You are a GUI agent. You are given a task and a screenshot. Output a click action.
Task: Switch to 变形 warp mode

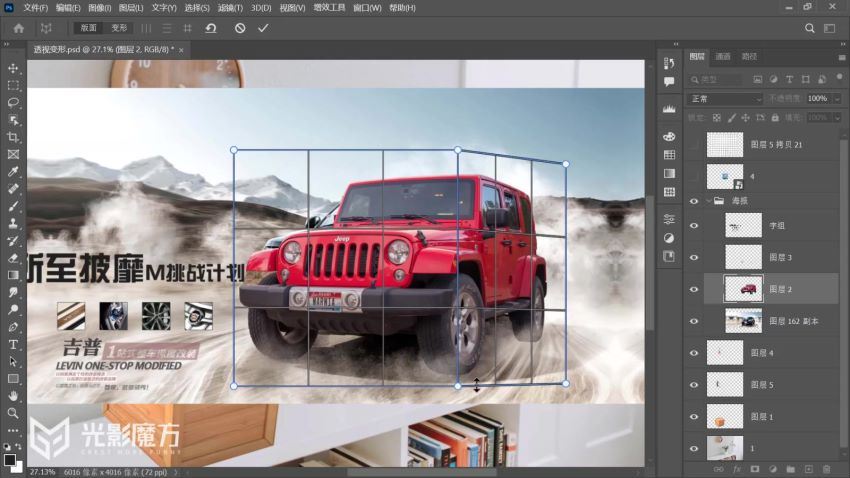[x=119, y=28]
